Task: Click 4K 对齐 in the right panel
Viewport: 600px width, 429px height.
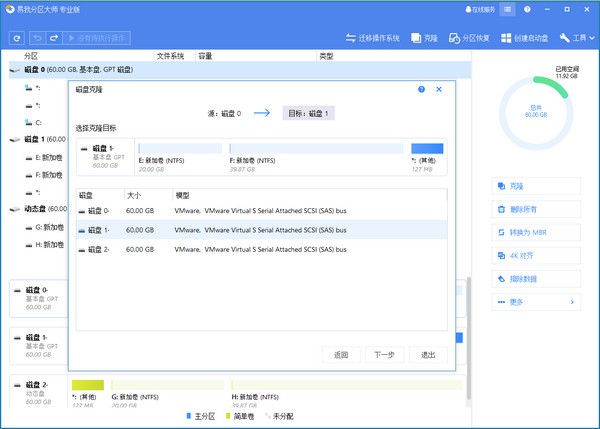Action: click(536, 255)
